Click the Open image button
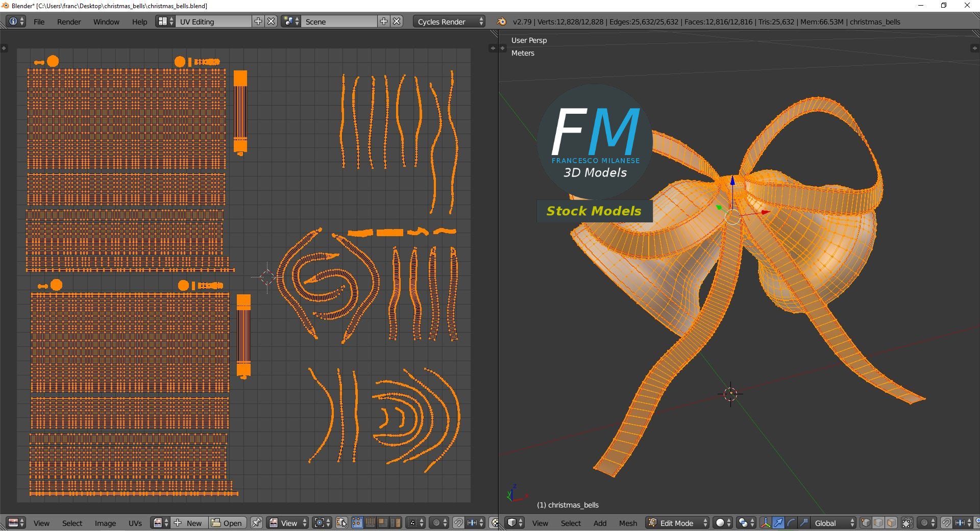 227,523
